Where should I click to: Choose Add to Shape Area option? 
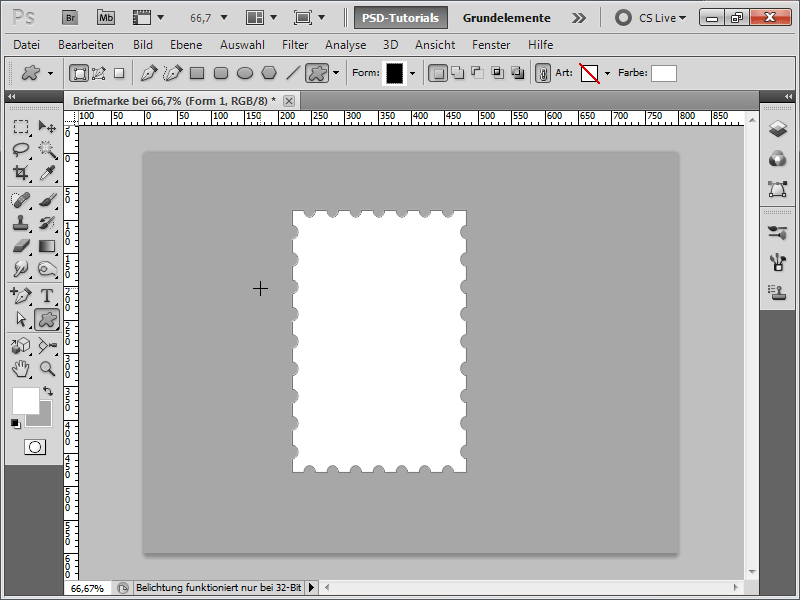(458, 73)
